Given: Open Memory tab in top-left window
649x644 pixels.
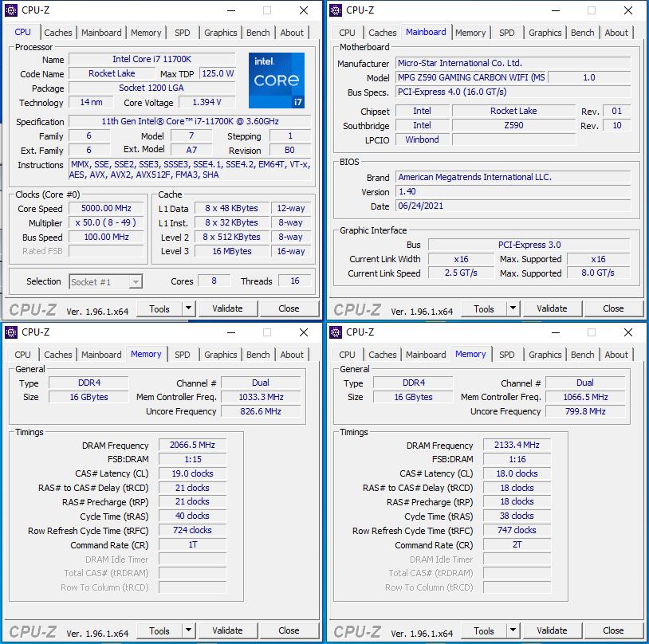Looking at the screenshot, I should [x=146, y=33].
